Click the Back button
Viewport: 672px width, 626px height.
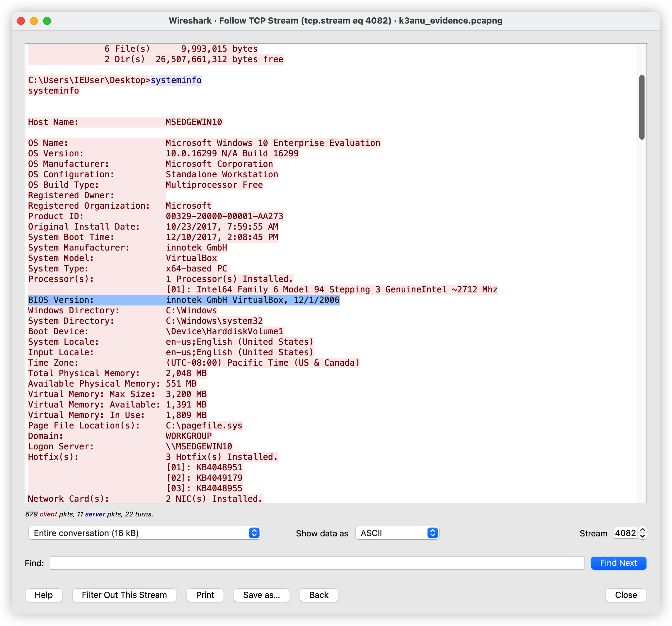[319, 595]
